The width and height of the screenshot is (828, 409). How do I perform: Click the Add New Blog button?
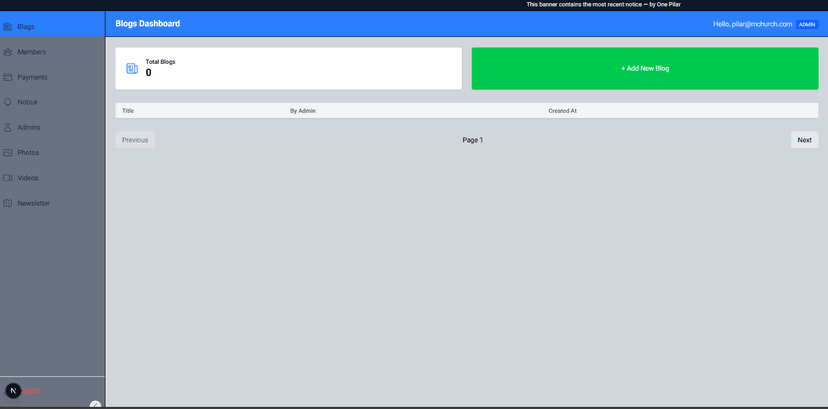(645, 69)
